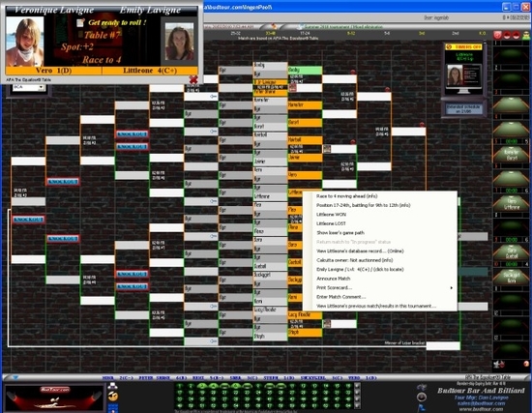Viewport: 532px width, 413px height.
Task: Open the print icon above smiley
Action: [x=112, y=386]
